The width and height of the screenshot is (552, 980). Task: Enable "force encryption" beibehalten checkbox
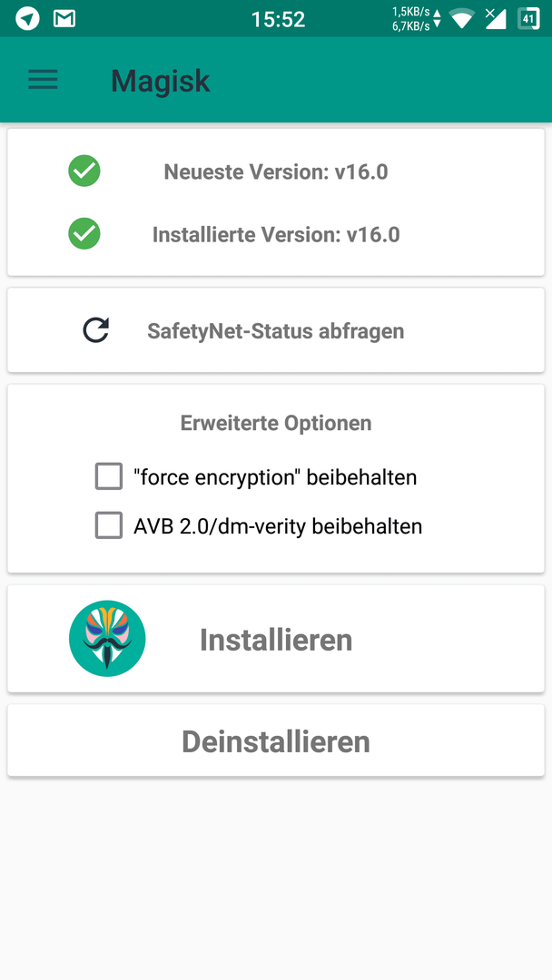point(109,477)
